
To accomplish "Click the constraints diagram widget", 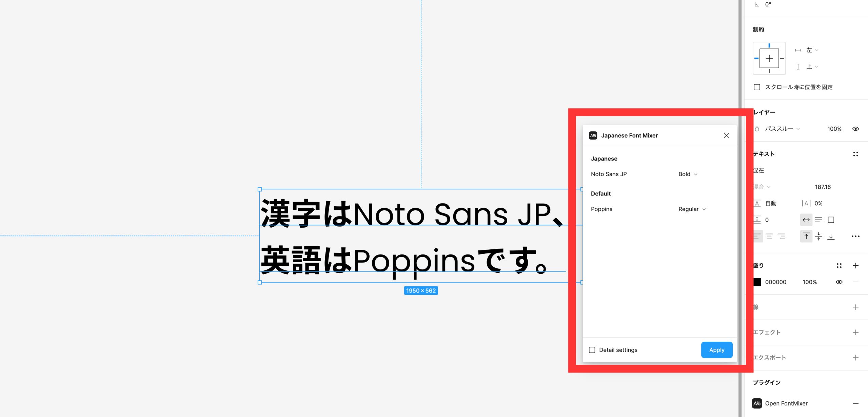I will [x=769, y=58].
